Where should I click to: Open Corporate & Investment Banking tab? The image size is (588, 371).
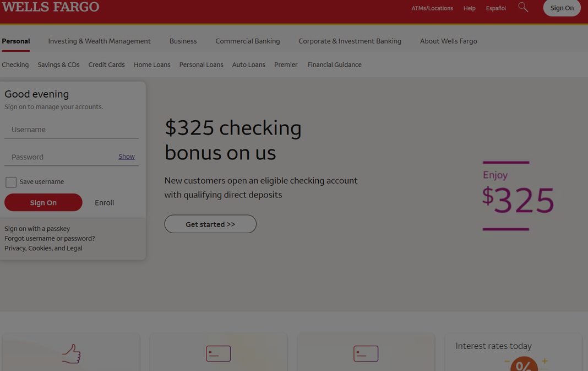coord(350,41)
